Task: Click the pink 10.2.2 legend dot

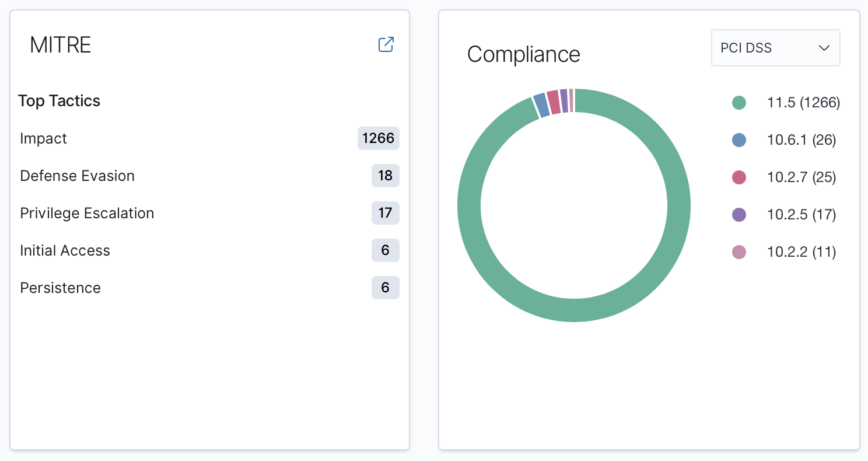Action: pyautogui.click(x=739, y=252)
